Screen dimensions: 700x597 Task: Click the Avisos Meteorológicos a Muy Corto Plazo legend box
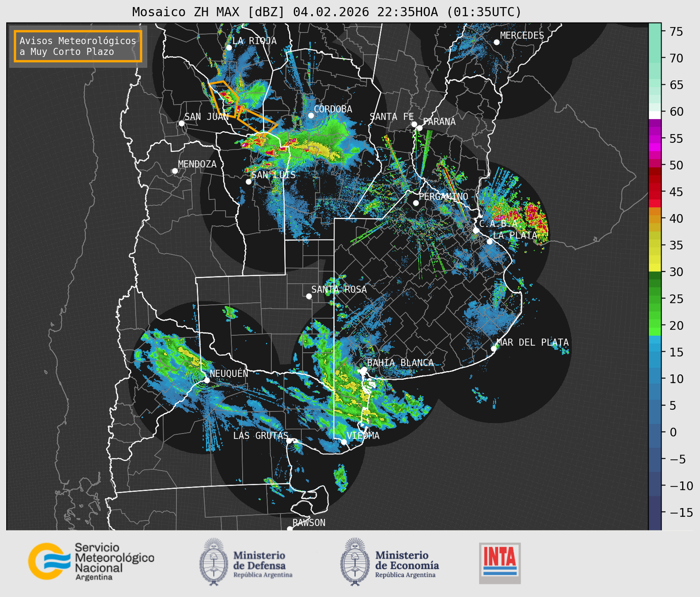pos(78,46)
